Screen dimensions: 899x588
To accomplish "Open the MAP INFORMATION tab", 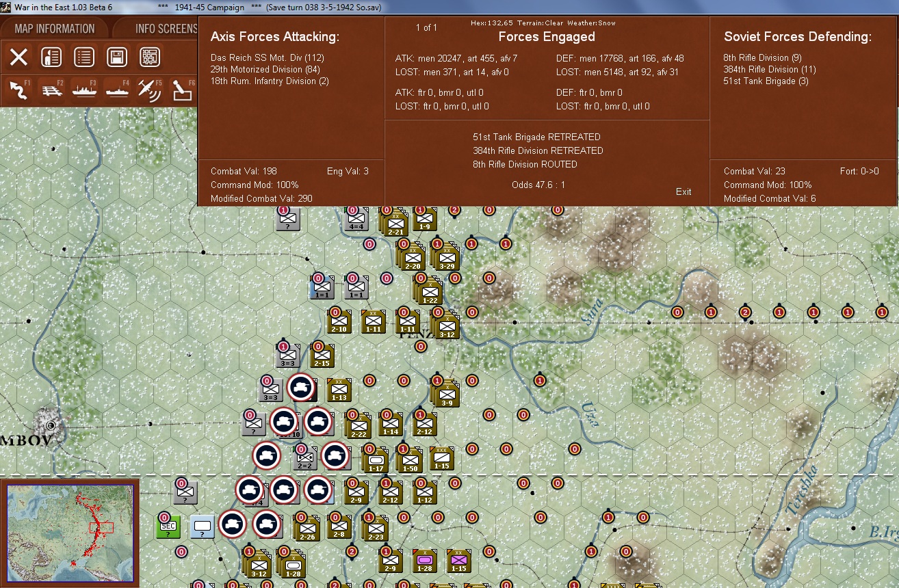I will point(55,28).
